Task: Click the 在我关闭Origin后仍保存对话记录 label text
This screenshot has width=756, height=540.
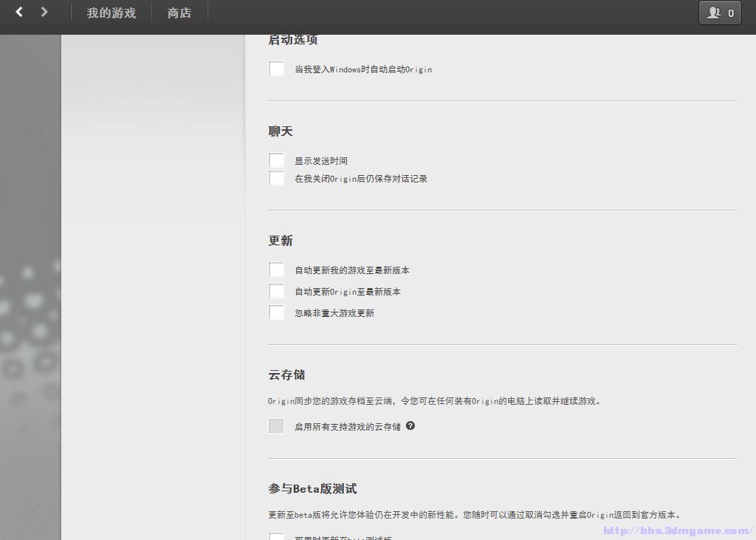Action: coord(361,179)
